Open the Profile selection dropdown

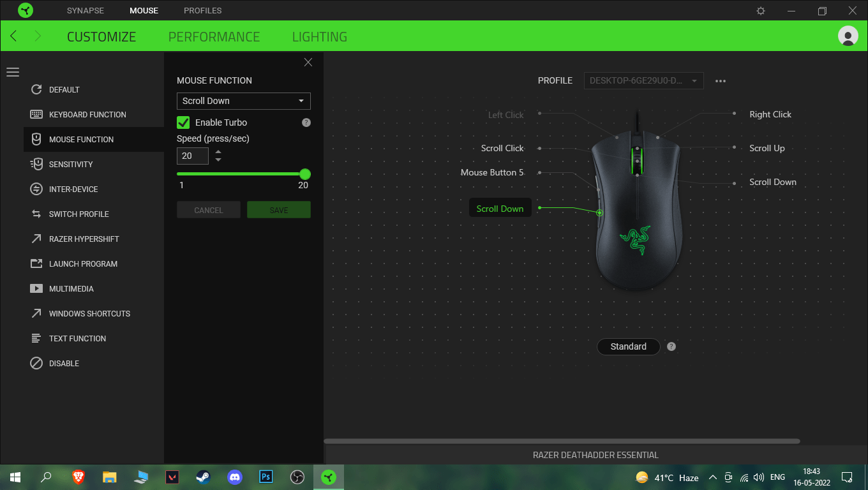click(x=643, y=81)
